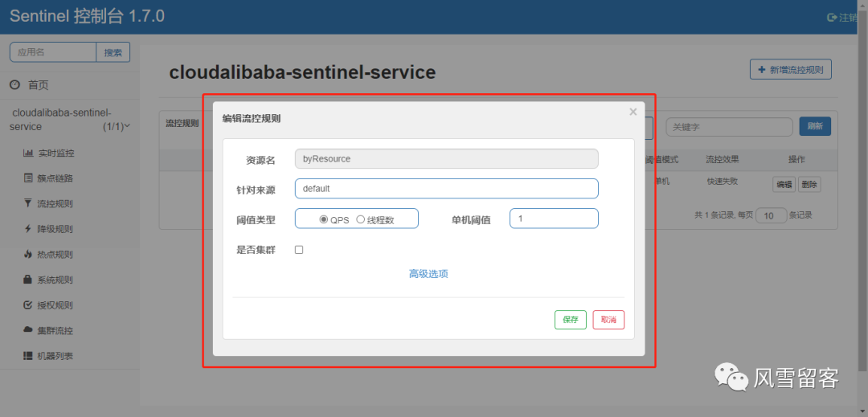Click the logout arrow icon in the header

832,18
